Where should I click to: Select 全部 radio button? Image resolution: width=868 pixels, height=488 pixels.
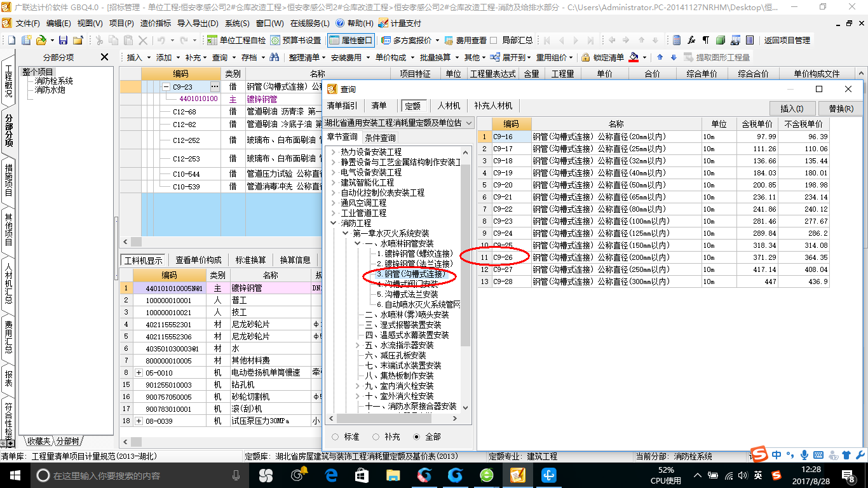[417, 437]
